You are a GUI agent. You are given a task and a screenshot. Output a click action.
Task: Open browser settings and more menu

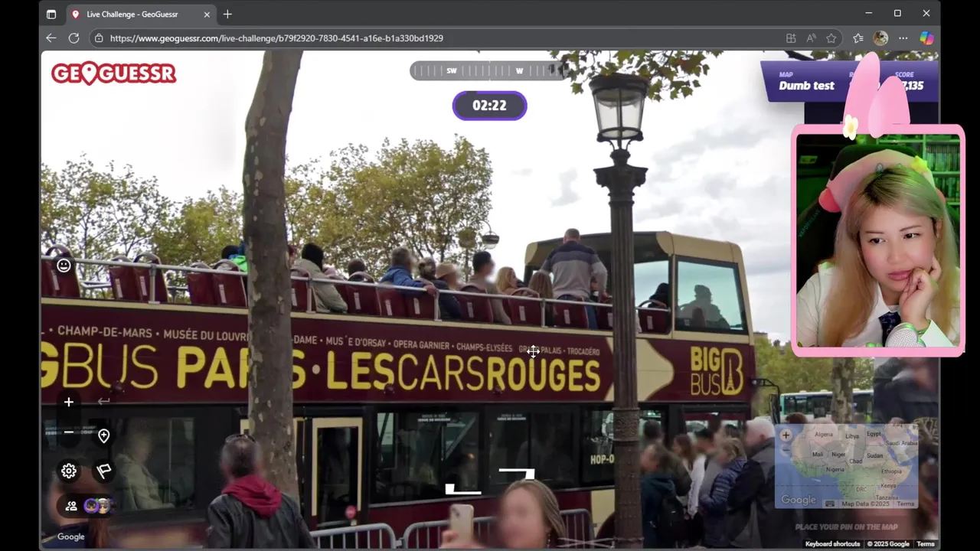[903, 37]
